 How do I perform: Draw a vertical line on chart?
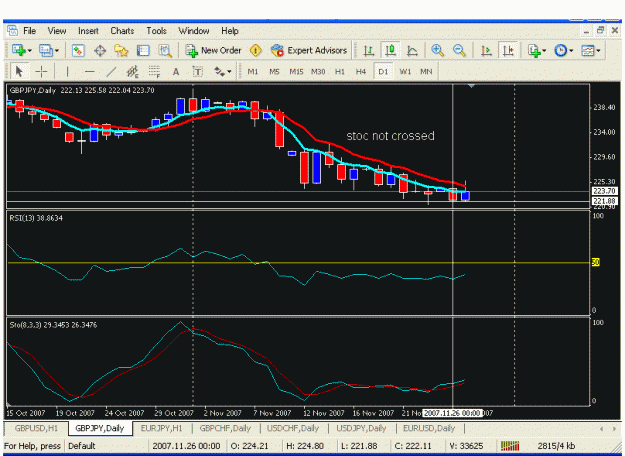(x=67, y=72)
